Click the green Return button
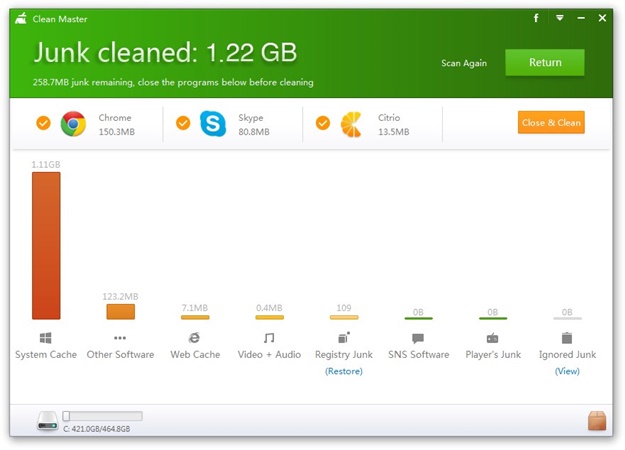Viewport: 625px width, 450px height. pyautogui.click(x=545, y=63)
